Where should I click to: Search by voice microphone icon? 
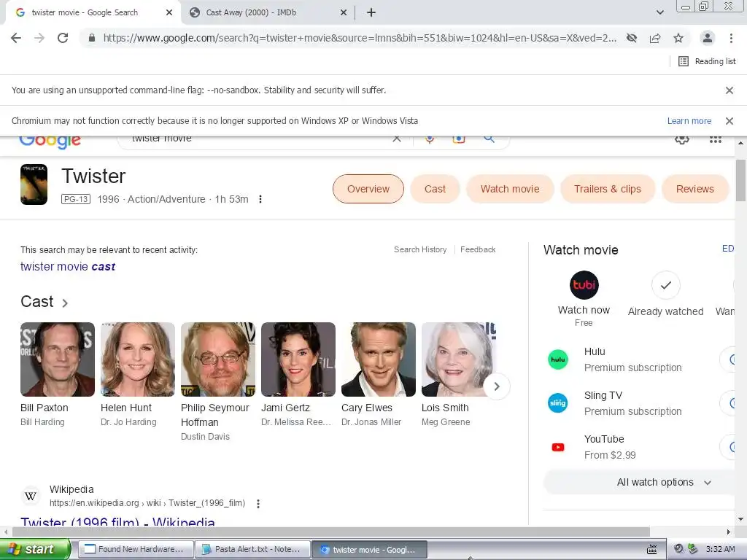pos(429,139)
